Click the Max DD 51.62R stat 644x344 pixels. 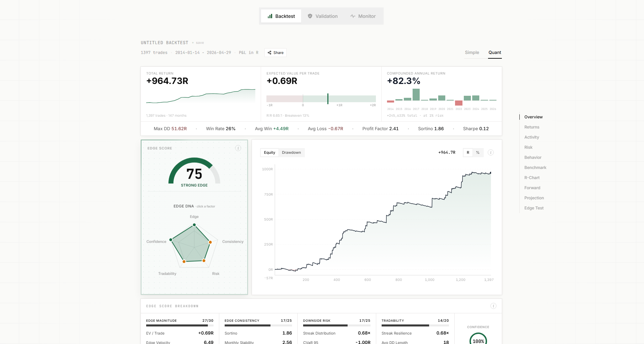170,129
